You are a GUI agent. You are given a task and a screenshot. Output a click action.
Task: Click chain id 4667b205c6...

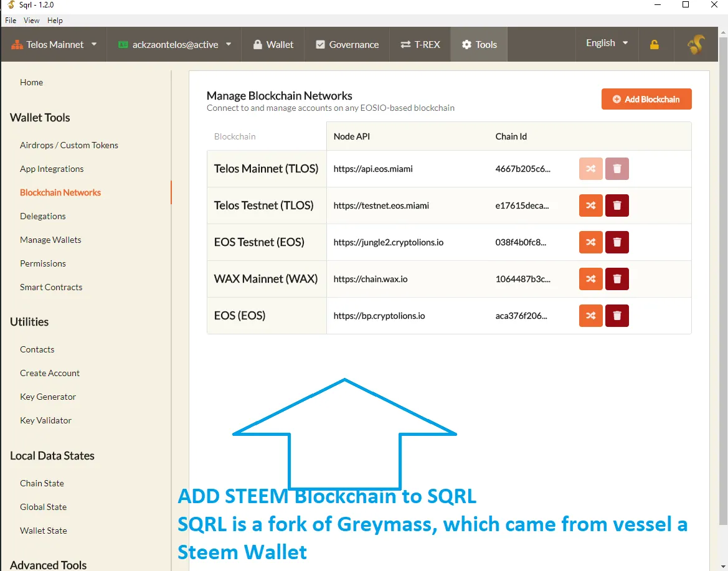tap(522, 169)
